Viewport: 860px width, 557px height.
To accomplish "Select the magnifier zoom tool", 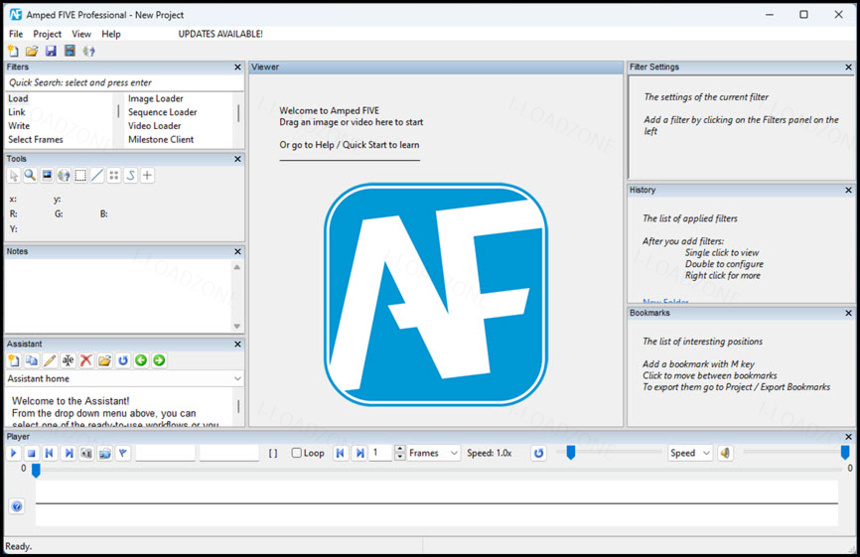I will (x=30, y=175).
